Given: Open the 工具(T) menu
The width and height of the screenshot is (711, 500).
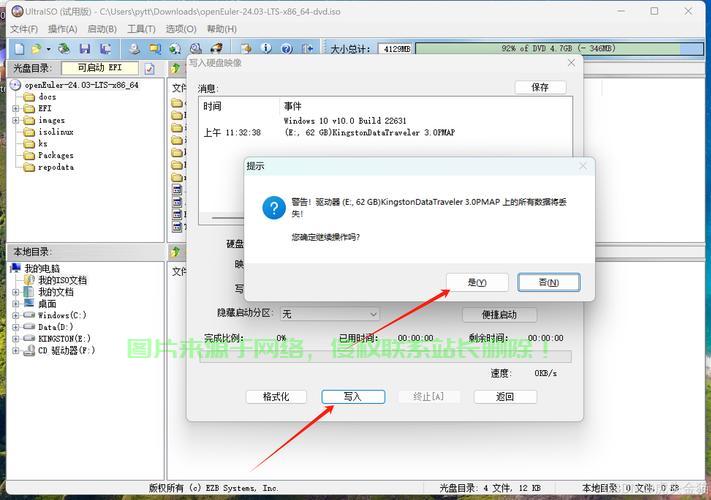Looking at the screenshot, I should coord(141,29).
